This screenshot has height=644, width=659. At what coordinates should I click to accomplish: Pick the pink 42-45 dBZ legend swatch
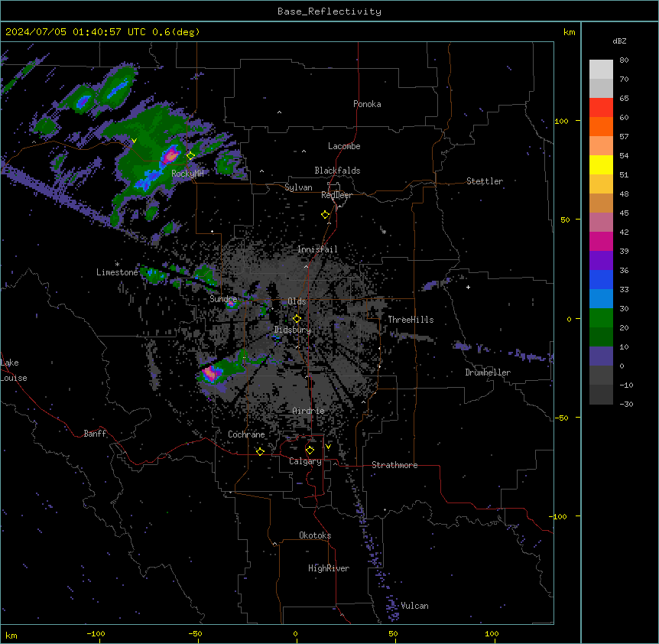point(601,223)
